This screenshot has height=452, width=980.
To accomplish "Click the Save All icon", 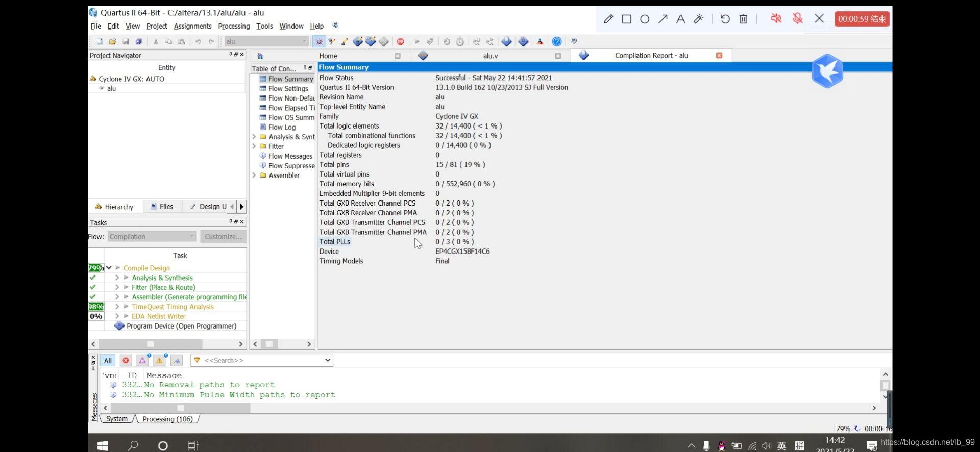I will tap(138, 41).
